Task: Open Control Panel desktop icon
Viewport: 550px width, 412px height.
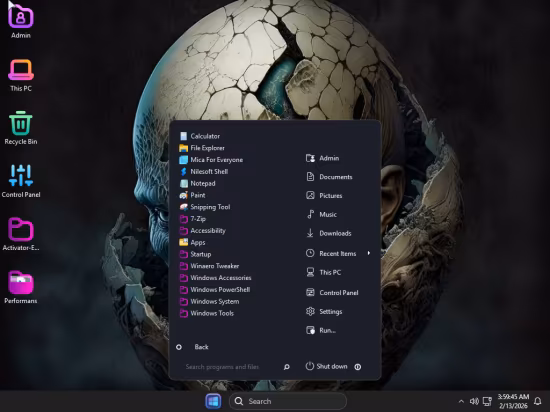Action: (x=21, y=181)
